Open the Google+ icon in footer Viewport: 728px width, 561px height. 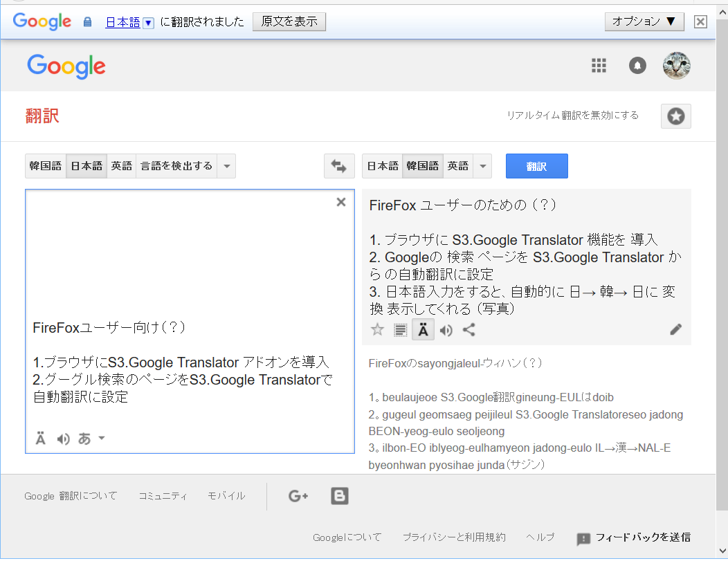click(x=298, y=495)
